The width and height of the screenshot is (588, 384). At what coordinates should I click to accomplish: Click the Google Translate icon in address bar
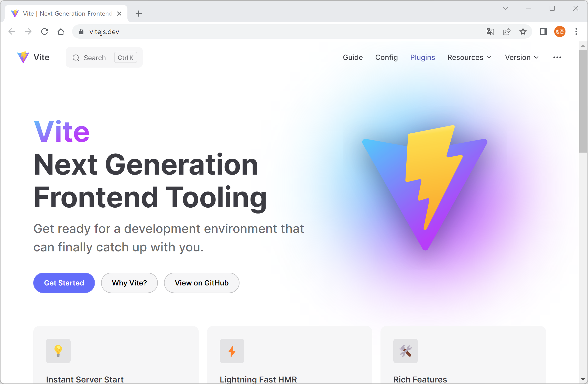click(490, 31)
